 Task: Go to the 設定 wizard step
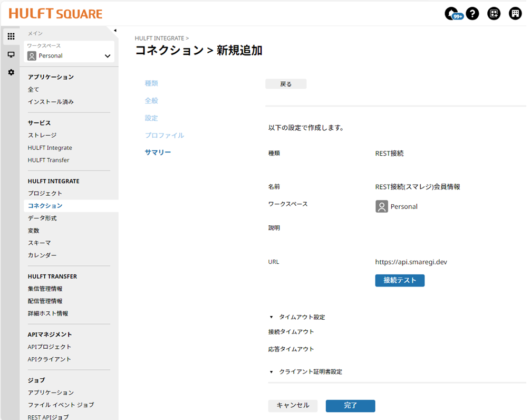(x=151, y=118)
